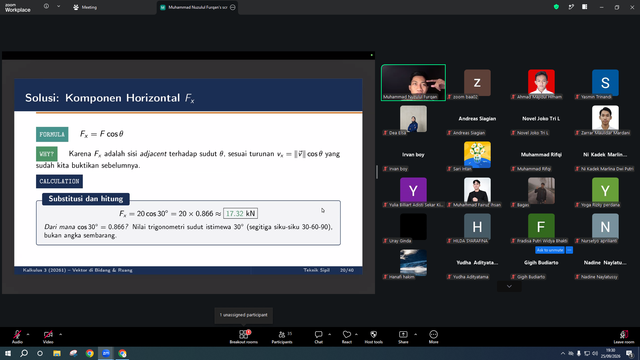Open the Windows notification center
The image size is (640, 360).
(629, 353)
